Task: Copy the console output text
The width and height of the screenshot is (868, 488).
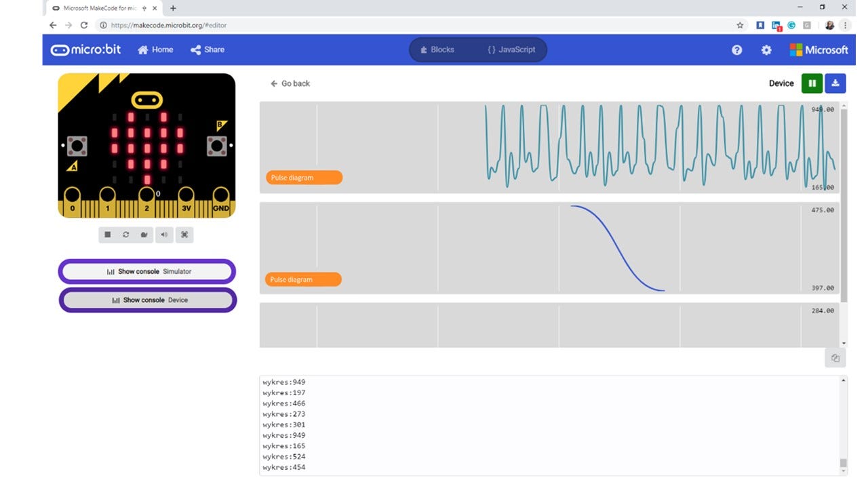Action: (x=835, y=359)
